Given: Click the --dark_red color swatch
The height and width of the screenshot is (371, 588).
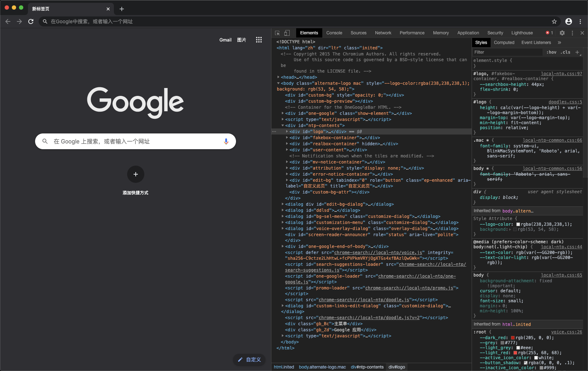Looking at the screenshot, I should (512, 338).
